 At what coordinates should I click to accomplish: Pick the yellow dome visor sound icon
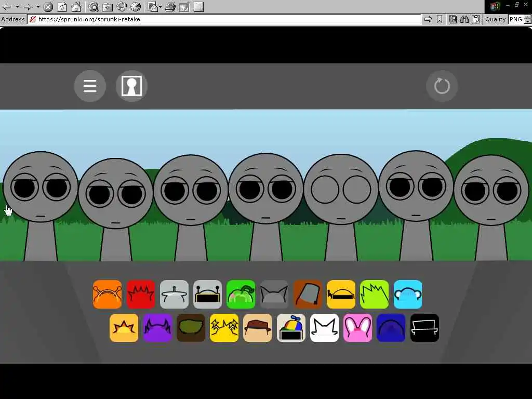point(341,294)
